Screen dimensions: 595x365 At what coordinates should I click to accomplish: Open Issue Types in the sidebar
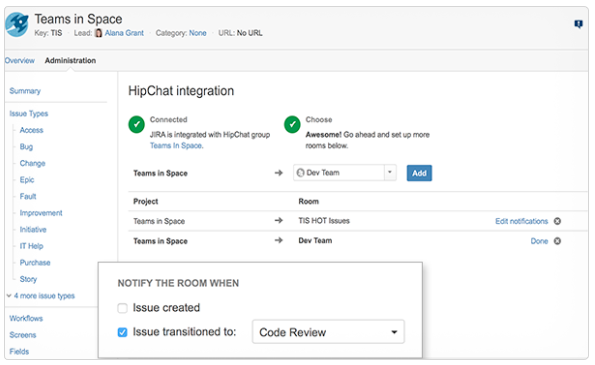(29, 114)
